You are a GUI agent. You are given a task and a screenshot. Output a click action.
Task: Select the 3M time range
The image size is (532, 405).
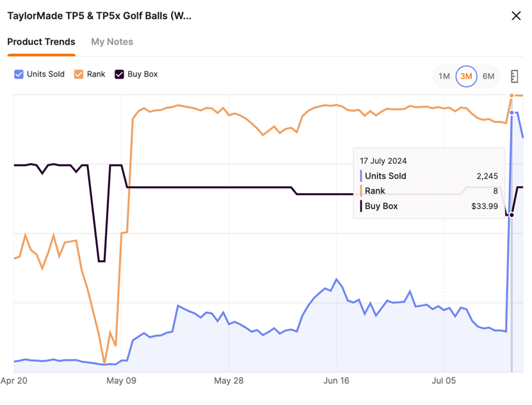click(x=466, y=76)
